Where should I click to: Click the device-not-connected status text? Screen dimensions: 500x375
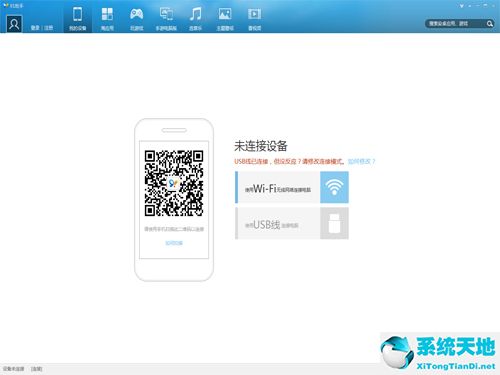point(13,369)
